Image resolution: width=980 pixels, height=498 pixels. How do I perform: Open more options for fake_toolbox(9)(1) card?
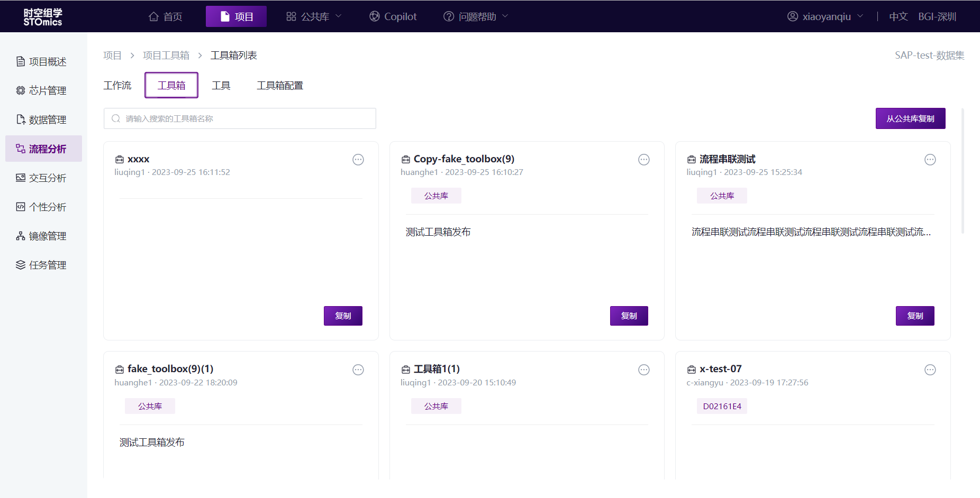tap(358, 370)
